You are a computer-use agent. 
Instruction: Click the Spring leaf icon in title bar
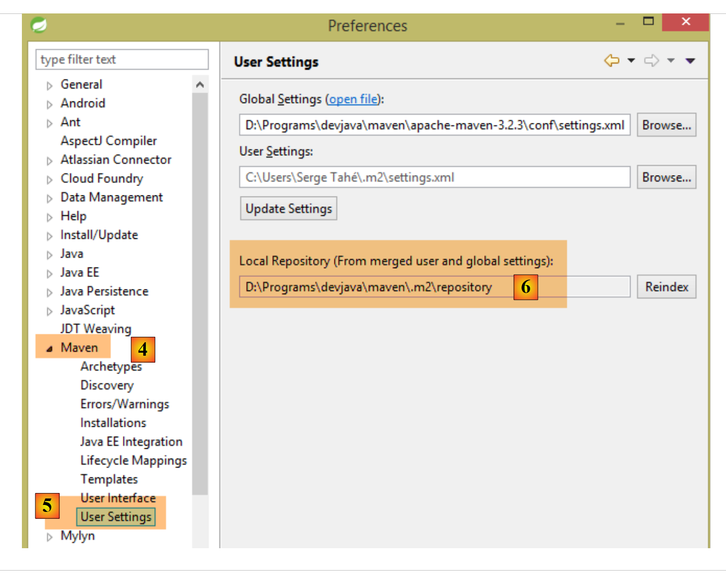pos(39,25)
